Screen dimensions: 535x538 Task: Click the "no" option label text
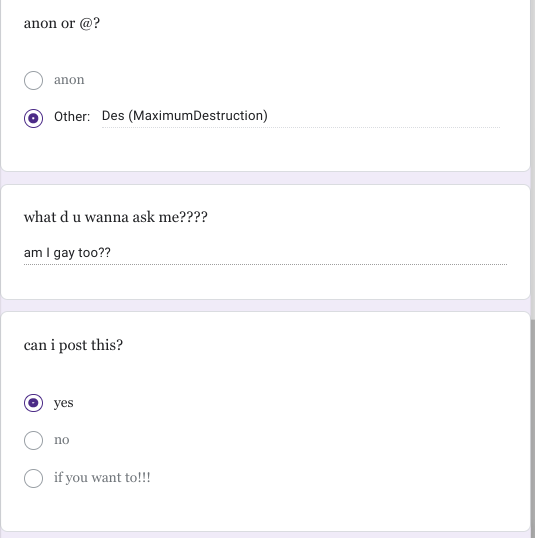(x=62, y=440)
